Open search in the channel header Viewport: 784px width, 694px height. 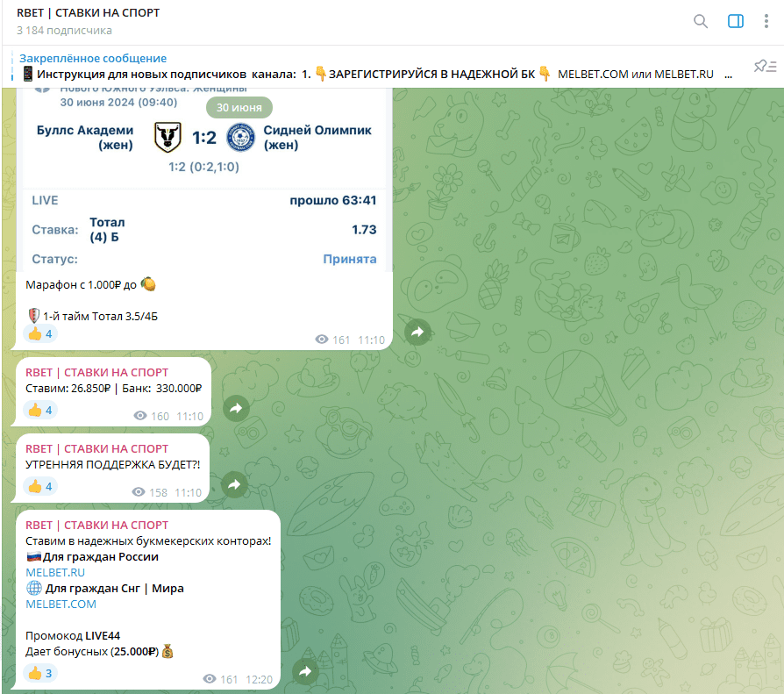tap(700, 22)
